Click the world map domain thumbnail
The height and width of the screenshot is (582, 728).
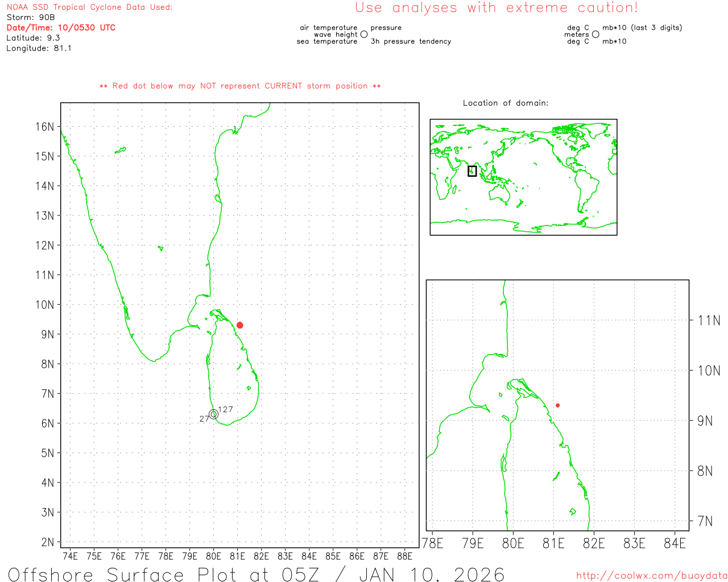tap(523, 177)
